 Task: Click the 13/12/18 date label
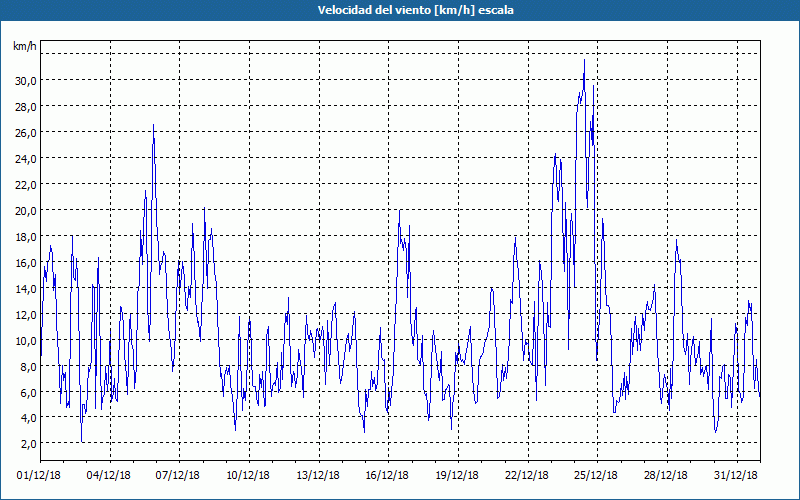tap(318, 476)
